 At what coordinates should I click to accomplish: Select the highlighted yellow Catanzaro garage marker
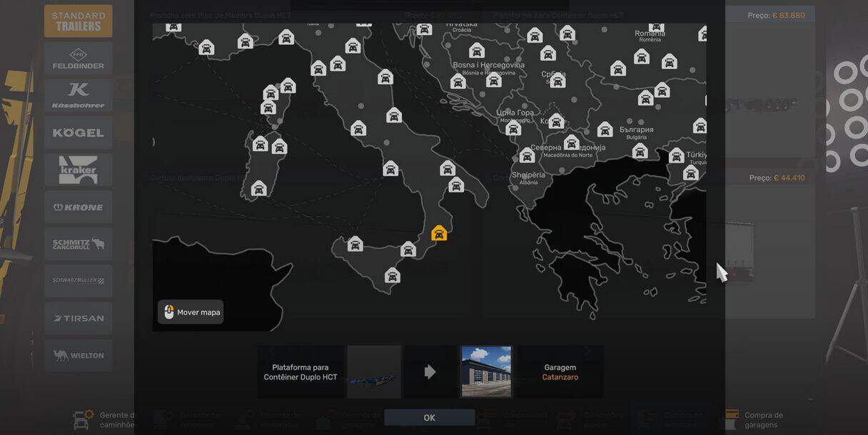pyautogui.click(x=439, y=233)
